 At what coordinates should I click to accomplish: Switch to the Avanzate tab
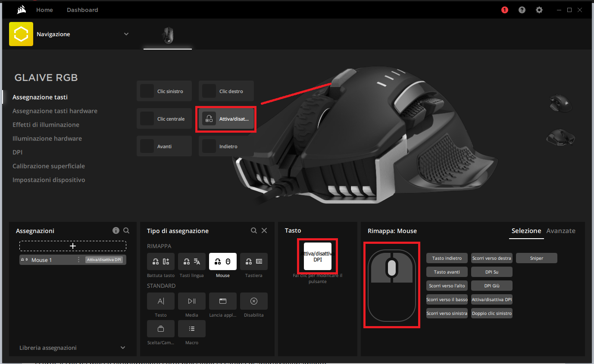(x=561, y=231)
